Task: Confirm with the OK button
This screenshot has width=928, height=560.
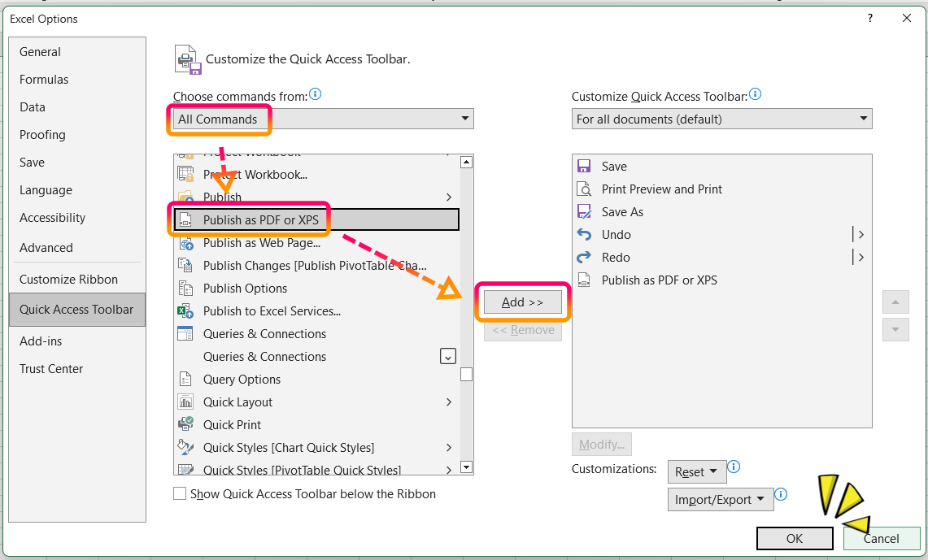Action: coord(795,538)
